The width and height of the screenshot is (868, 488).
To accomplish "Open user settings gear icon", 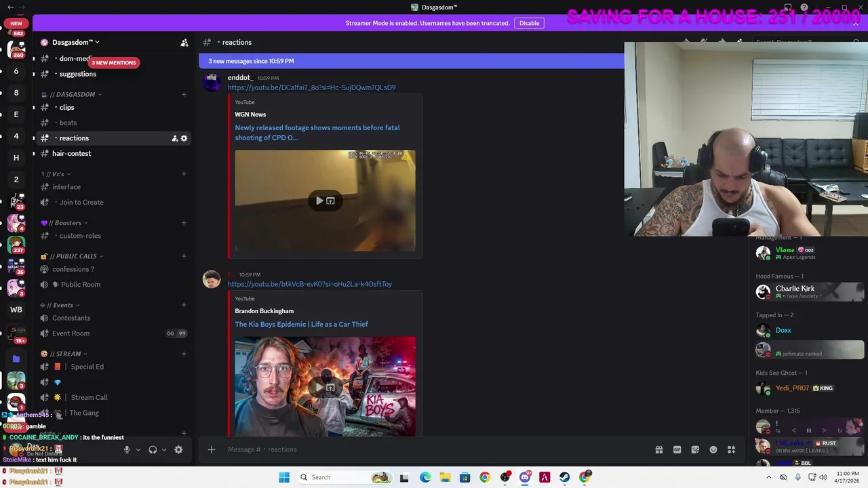I will coord(178,449).
